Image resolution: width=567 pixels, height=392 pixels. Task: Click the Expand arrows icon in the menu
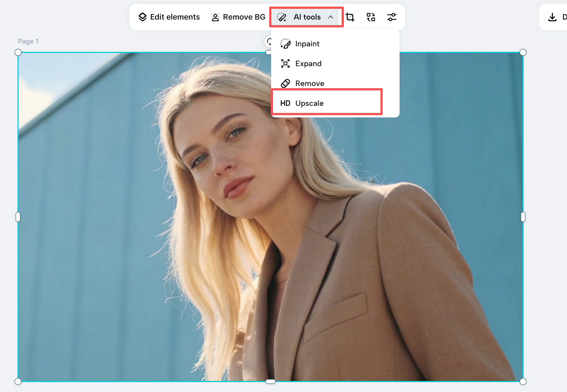point(285,63)
